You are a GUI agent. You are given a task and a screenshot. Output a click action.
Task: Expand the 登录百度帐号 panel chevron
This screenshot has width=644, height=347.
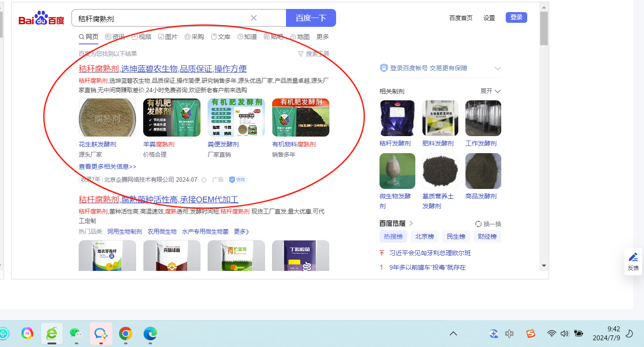(x=497, y=69)
